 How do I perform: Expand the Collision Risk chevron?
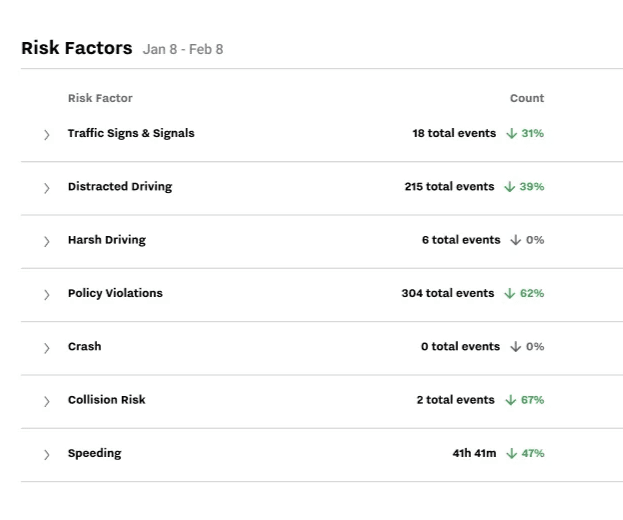coord(46,401)
